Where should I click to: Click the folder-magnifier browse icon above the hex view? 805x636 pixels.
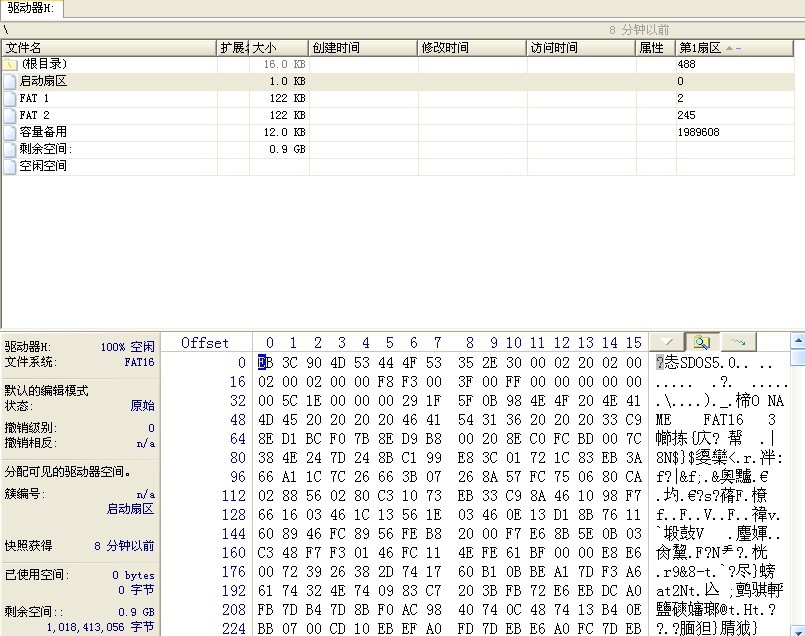click(702, 342)
